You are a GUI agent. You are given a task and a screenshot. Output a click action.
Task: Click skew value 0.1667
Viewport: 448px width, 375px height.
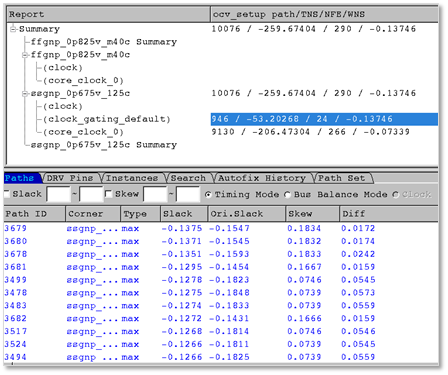click(x=304, y=267)
